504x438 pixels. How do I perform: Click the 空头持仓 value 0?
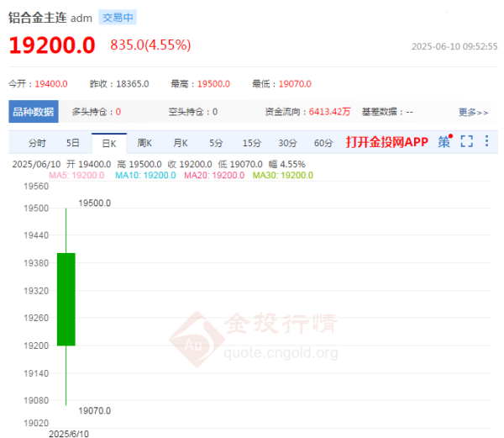[215, 112]
